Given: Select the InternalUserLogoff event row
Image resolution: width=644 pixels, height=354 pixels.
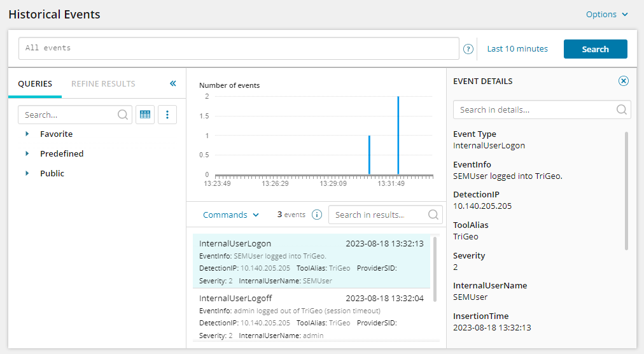Looking at the screenshot, I should click(311, 316).
